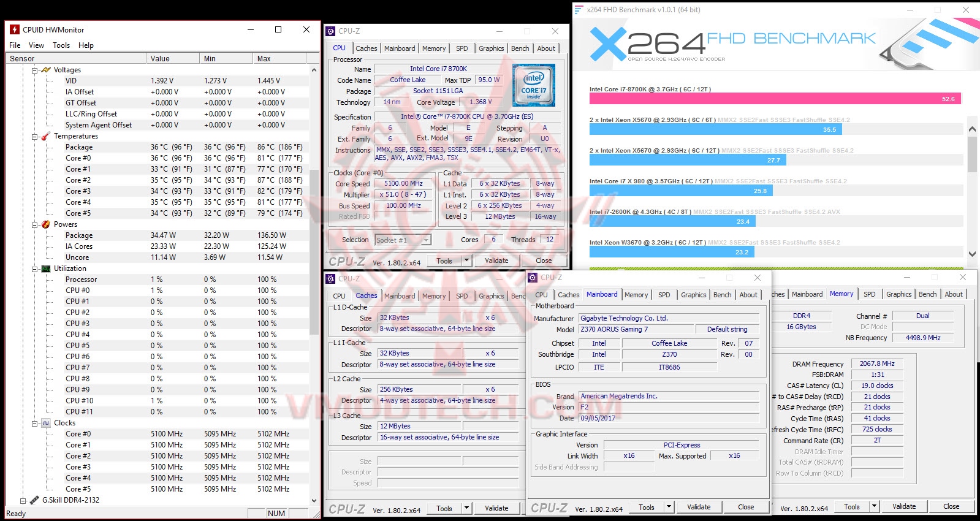The image size is (980, 521).
Task: Click the x264 Benchmark results scrollbar up arrow
Action: [x=972, y=129]
